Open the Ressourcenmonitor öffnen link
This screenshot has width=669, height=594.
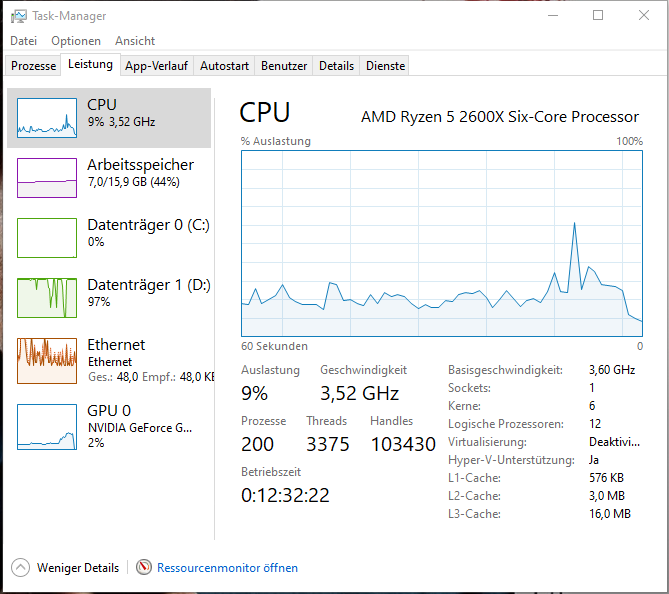point(227,568)
